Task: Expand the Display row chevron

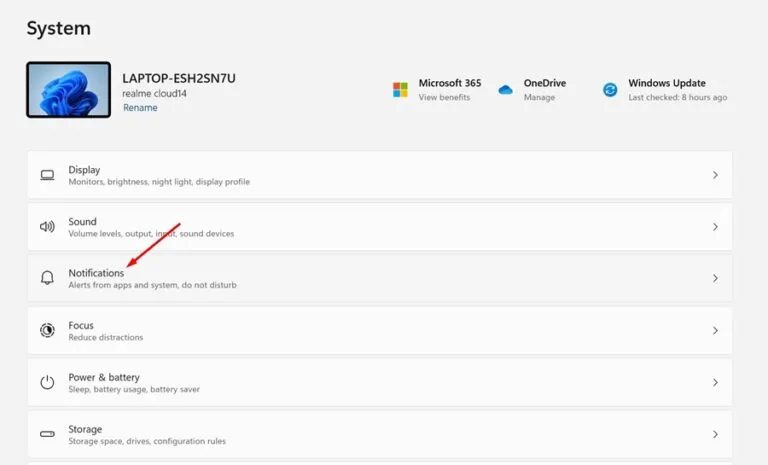Action: coord(715,175)
